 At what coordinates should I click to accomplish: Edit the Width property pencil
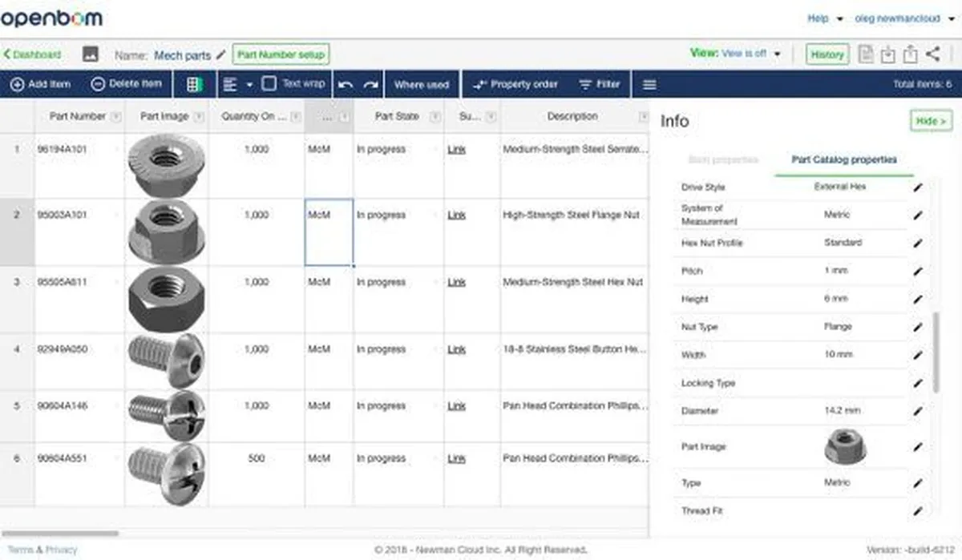[x=918, y=355]
